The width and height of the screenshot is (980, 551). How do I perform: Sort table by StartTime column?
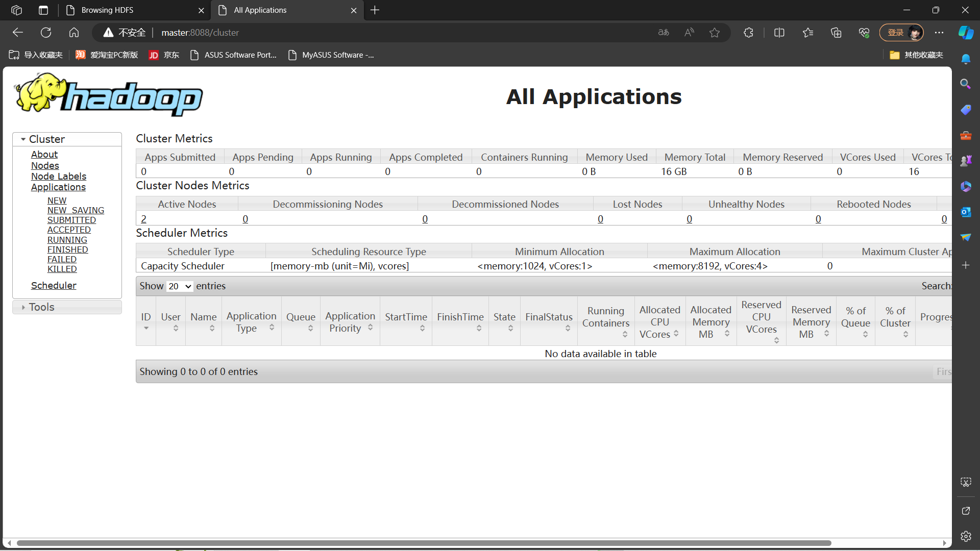[406, 317]
